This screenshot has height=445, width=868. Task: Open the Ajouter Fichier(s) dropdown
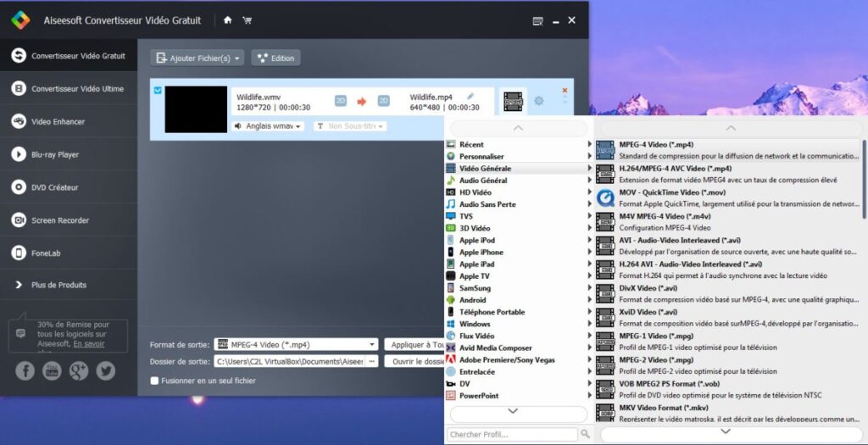197,58
